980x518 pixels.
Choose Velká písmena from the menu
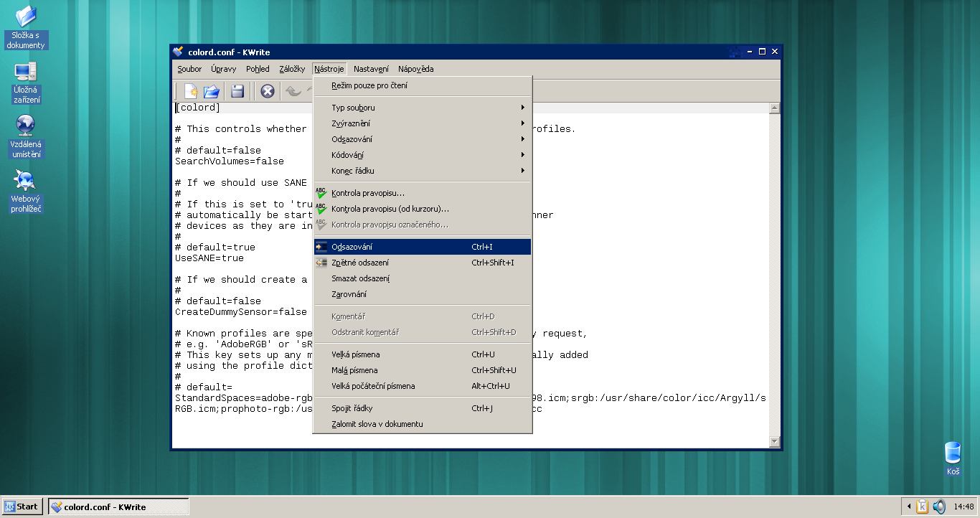(356, 354)
